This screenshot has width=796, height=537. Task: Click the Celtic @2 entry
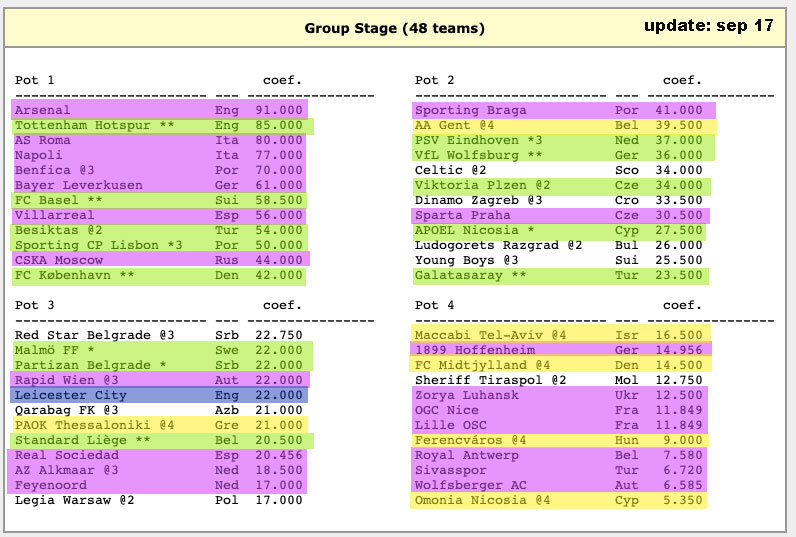pos(558,170)
